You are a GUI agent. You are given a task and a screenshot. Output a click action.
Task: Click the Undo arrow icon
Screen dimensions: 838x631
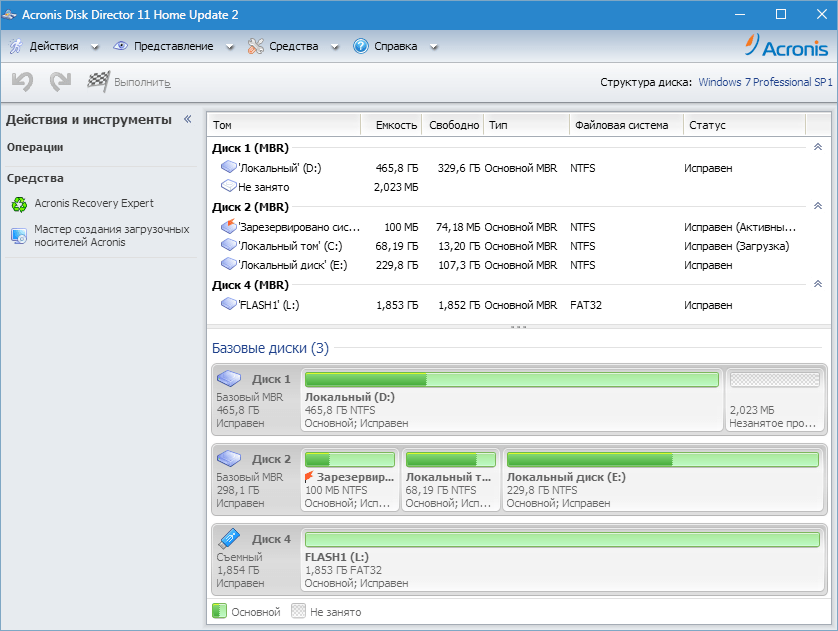click(22, 82)
